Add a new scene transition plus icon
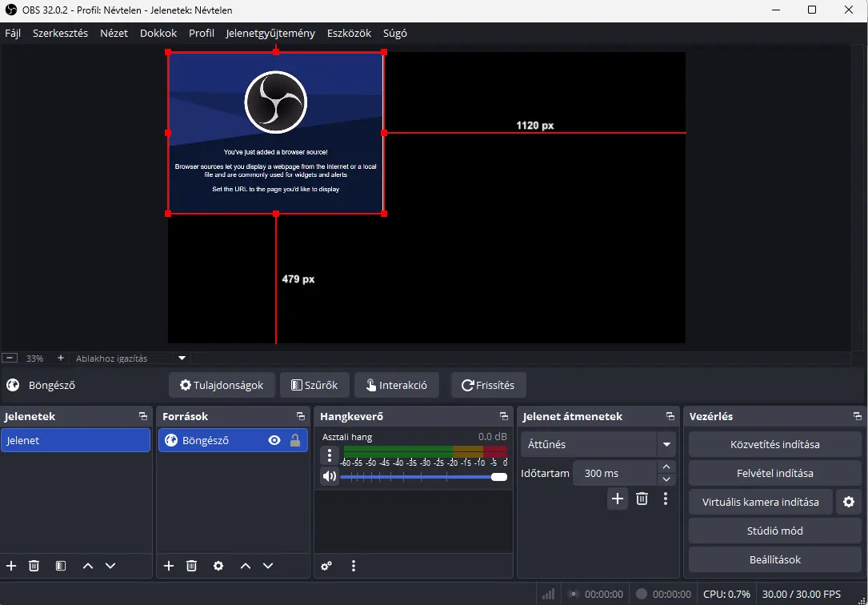 [617, 499]
